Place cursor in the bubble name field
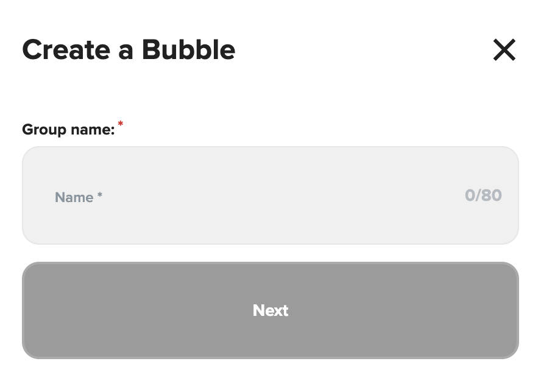The image size is (541, 392). (270, 195)
